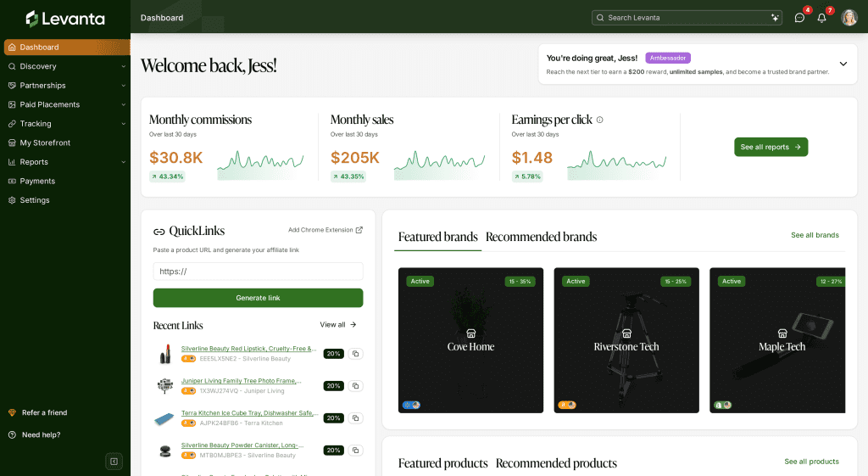The height and width of the screenshot is (476, 868).
Task: Click View all recent links
Action: pyautogui.click(x=338, y=325)
